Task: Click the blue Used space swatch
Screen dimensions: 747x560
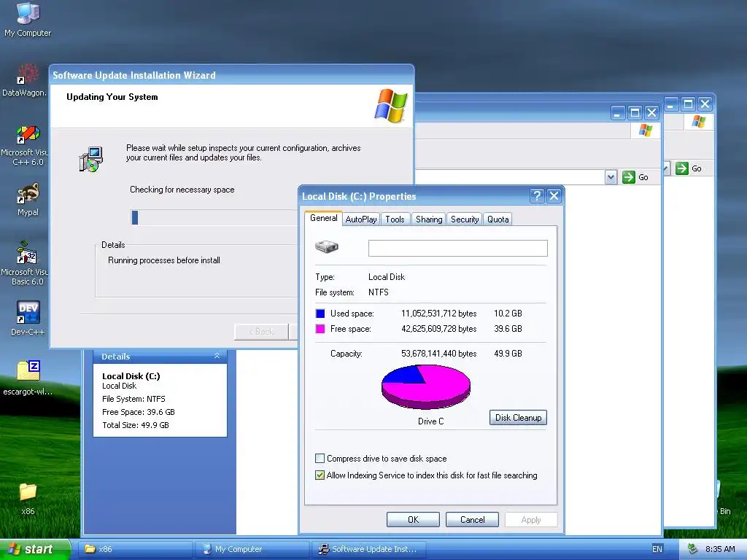Action: coord(320,314)
